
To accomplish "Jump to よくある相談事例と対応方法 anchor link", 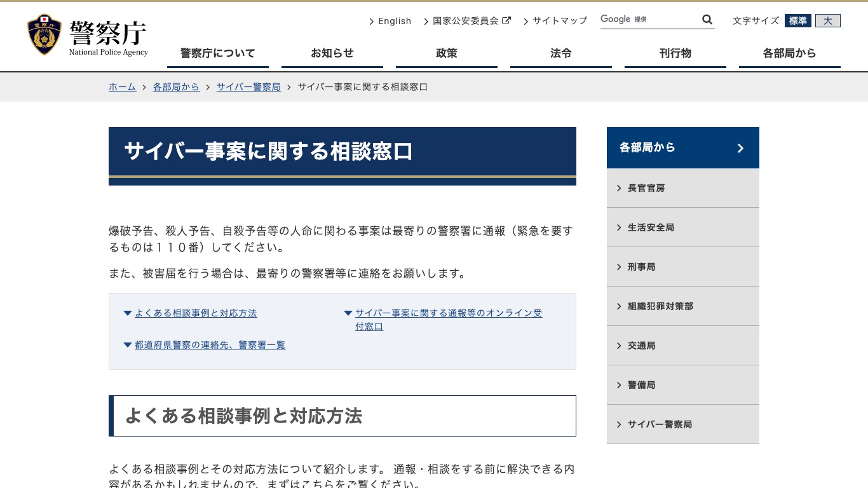I will [196, 313].
